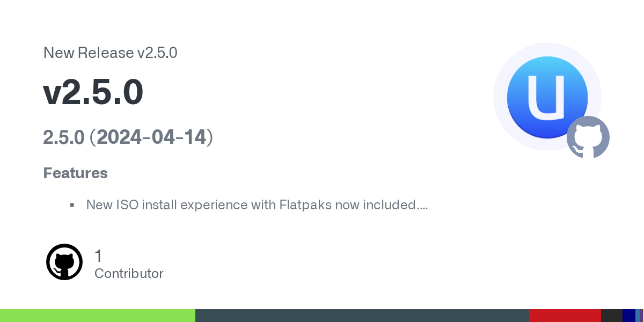Select the red language bar segment

point(565,316)
